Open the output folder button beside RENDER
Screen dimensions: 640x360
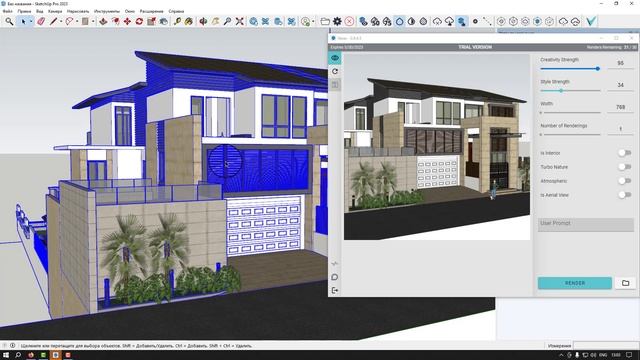tap(625, 283)
